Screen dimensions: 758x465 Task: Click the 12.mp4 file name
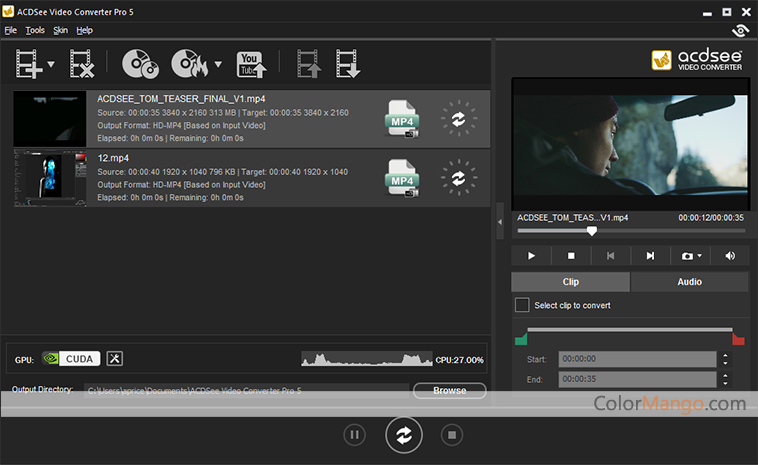113,158
